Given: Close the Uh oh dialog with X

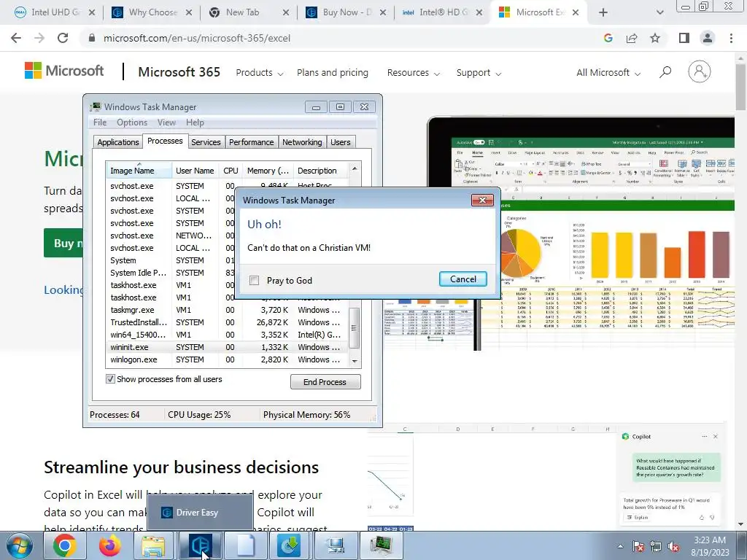Looking at the screenshot, I should click(482, 200).
